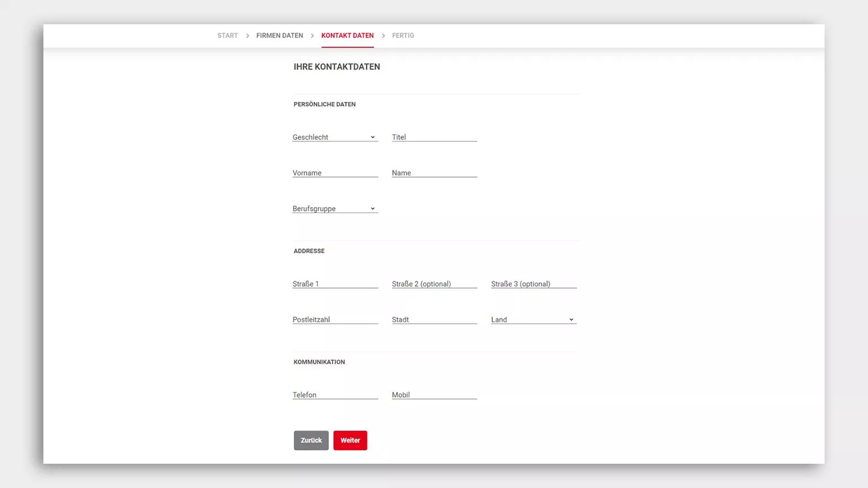Focus the Telefon input field
Screen dimensions: 868x488
click(335, 395)
